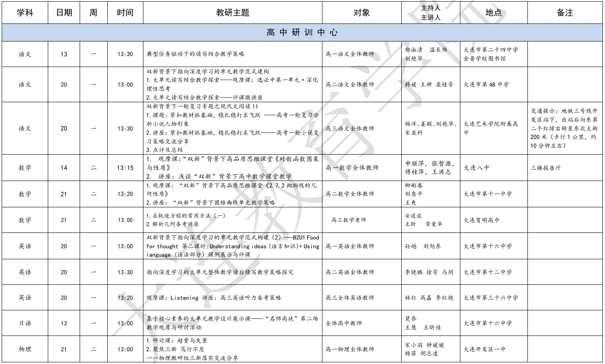Select the 日语 subject cell

tap(25, 323)
